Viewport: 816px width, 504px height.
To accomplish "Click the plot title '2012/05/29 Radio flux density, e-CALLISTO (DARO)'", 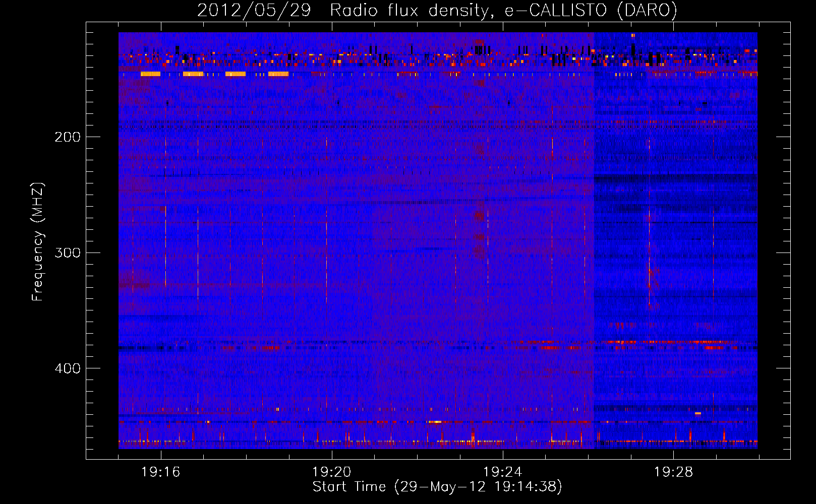I will coord(437,10).
